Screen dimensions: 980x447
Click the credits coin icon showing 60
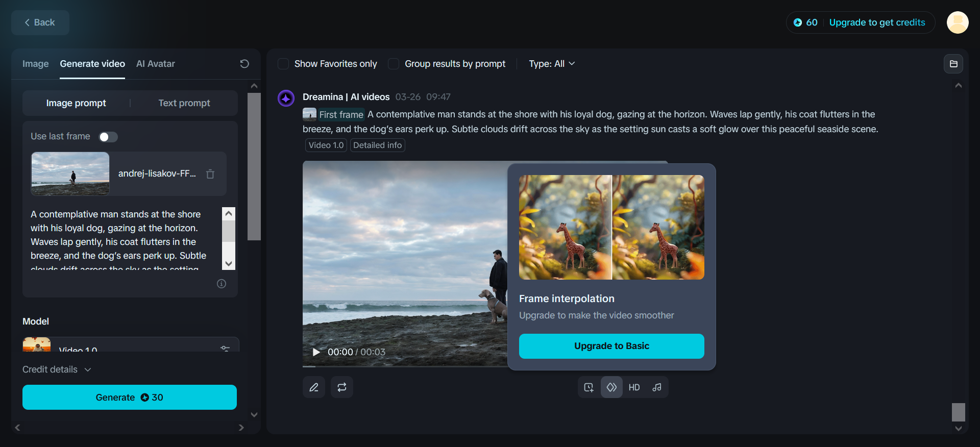(x=798, y=22)
